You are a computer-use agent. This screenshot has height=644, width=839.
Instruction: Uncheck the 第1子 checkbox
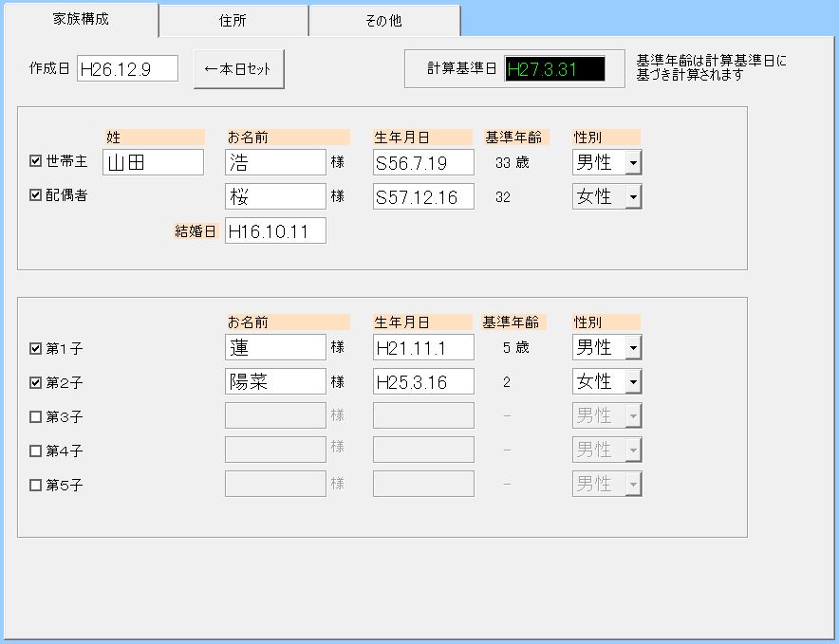(36, 348)
